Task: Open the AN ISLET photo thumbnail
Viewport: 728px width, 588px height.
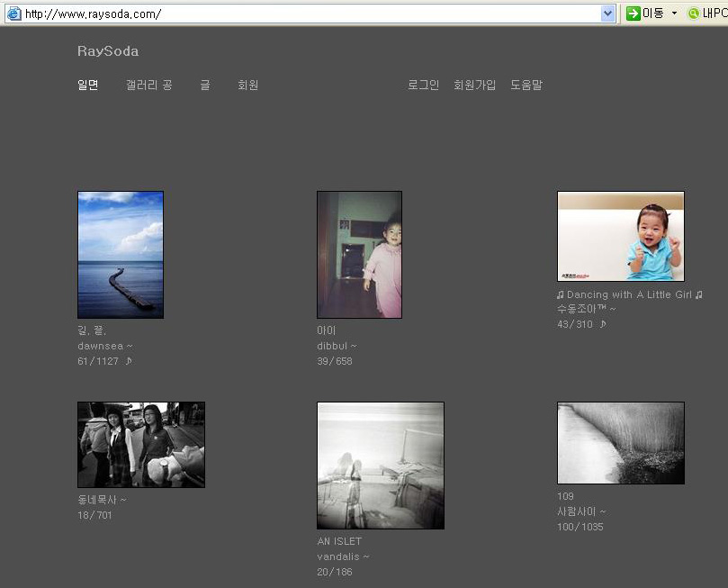Action: (x=381, y=466)
